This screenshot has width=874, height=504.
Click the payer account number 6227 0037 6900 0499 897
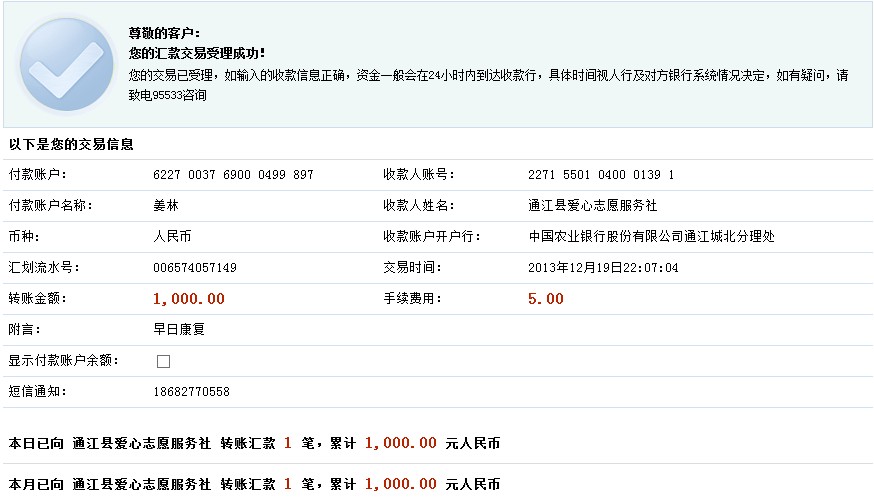233,175
